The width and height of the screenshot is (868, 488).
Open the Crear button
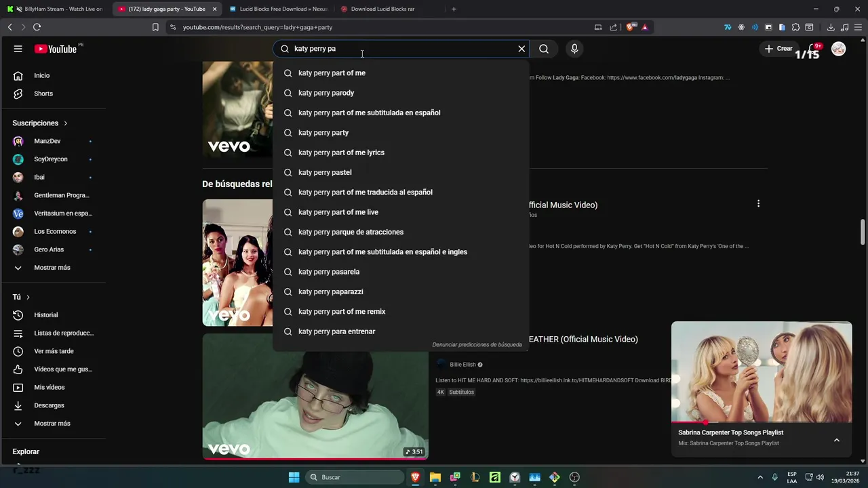[x=778, y=49]
